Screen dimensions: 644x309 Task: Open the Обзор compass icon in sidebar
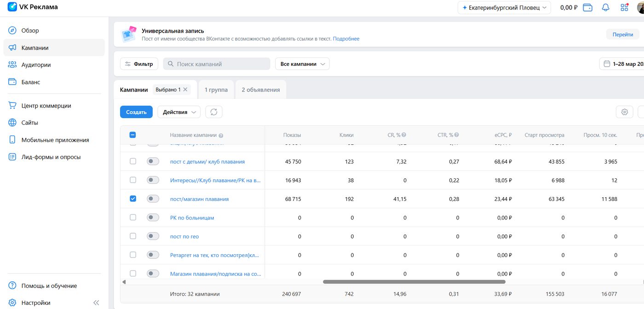point(12,30)
